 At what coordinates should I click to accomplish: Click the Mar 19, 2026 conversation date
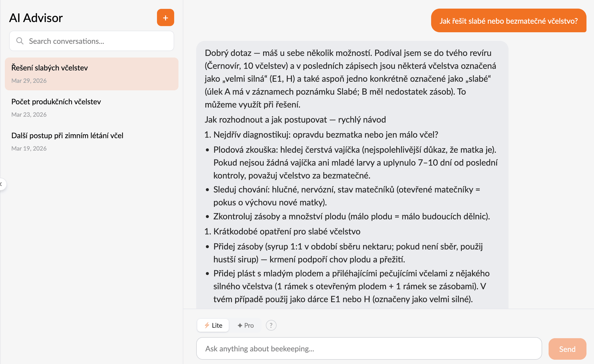(x=29, y=148)
